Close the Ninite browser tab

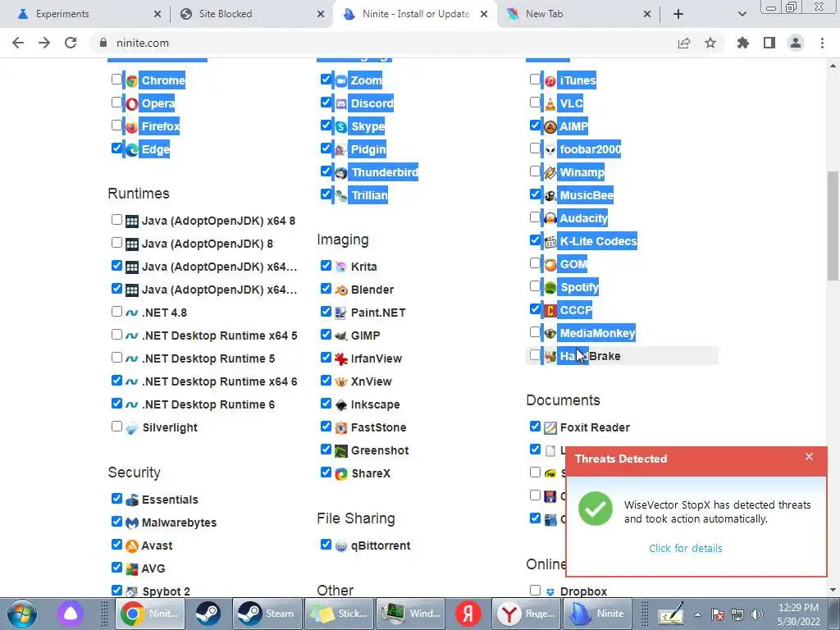click(484, 14)
